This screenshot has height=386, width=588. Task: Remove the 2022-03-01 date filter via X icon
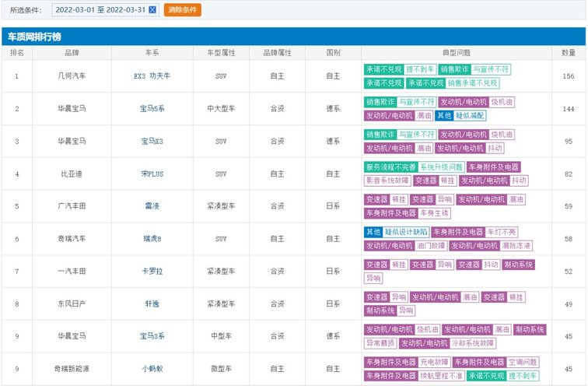tap(152, 10)
